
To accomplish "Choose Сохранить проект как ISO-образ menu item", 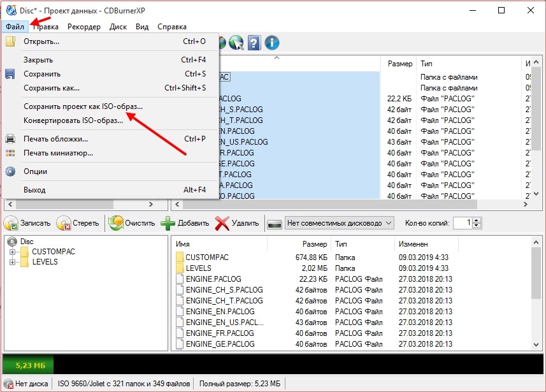I will (x=83, y=107).
